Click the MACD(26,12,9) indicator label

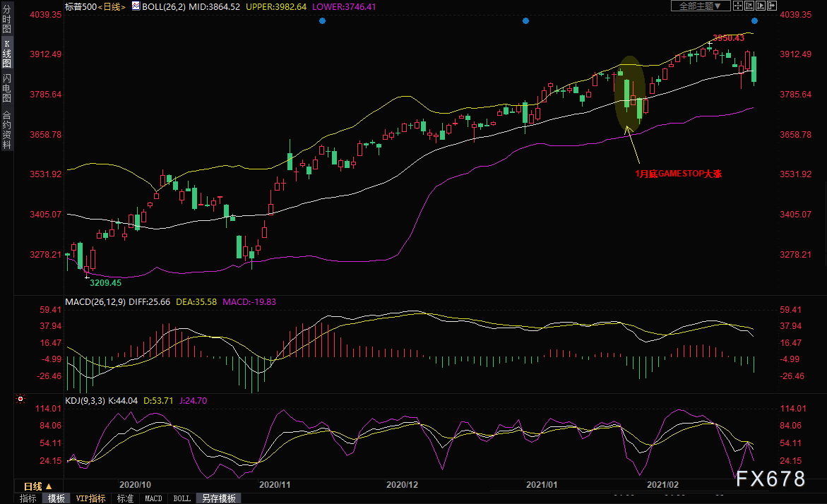(95, 302)
